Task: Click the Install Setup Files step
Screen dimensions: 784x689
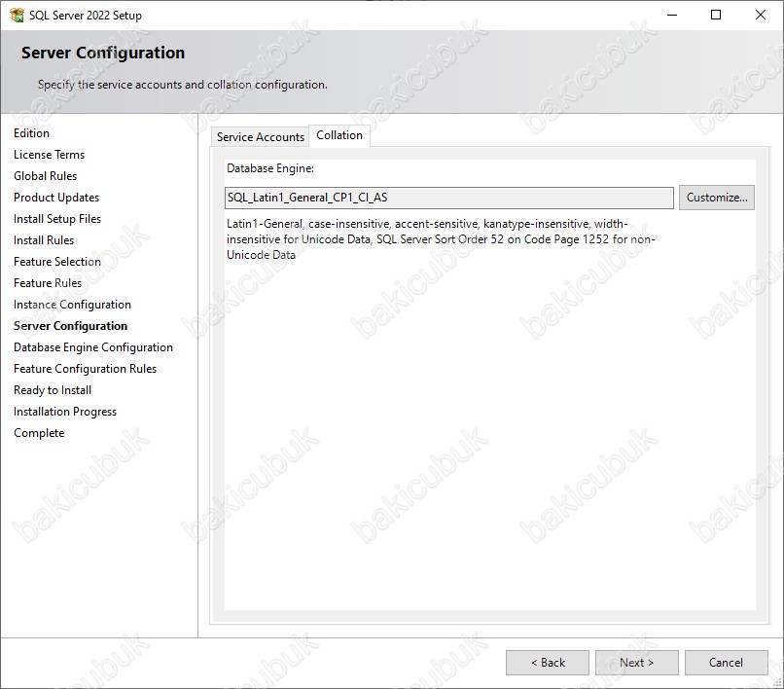Action: pyautogui.click(x=57, y=219)
